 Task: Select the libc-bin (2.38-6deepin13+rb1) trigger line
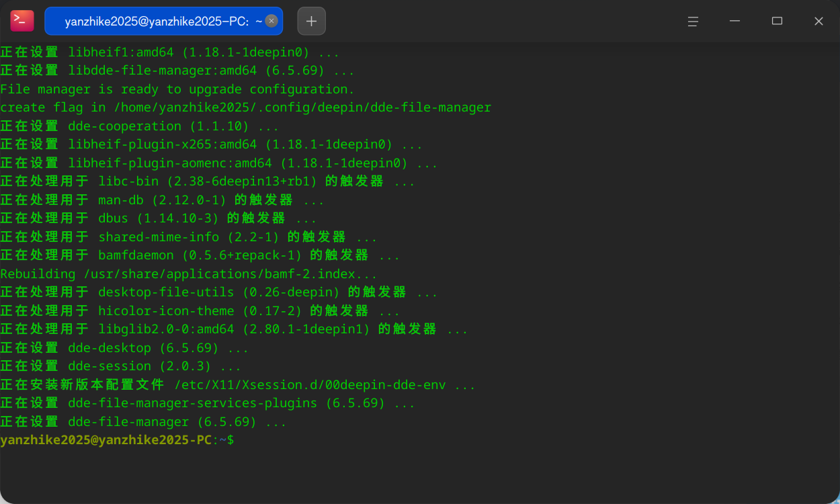point(208,181)
